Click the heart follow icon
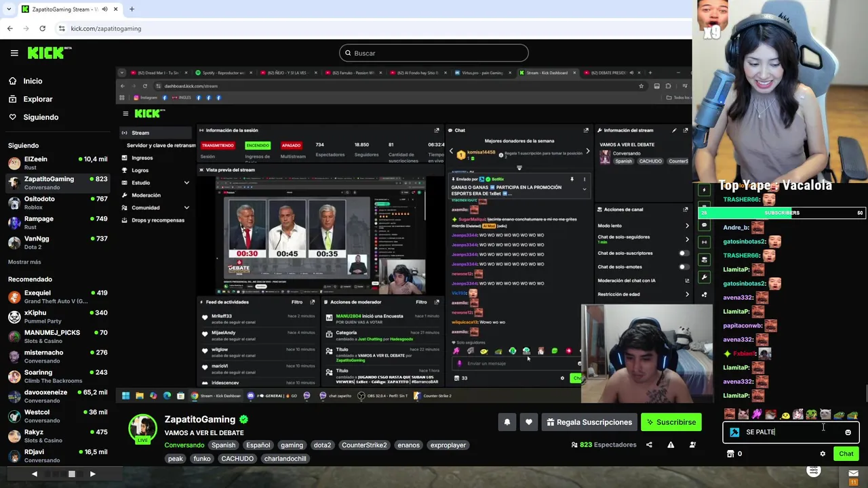Viewport: 868px width, 488px height. coord(529,422)
